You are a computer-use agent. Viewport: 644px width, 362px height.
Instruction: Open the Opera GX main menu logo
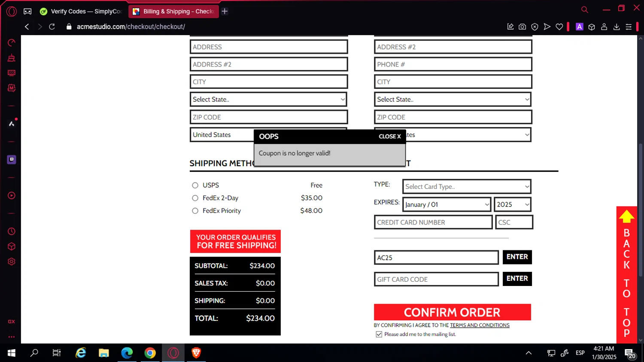tap(12, 12)
